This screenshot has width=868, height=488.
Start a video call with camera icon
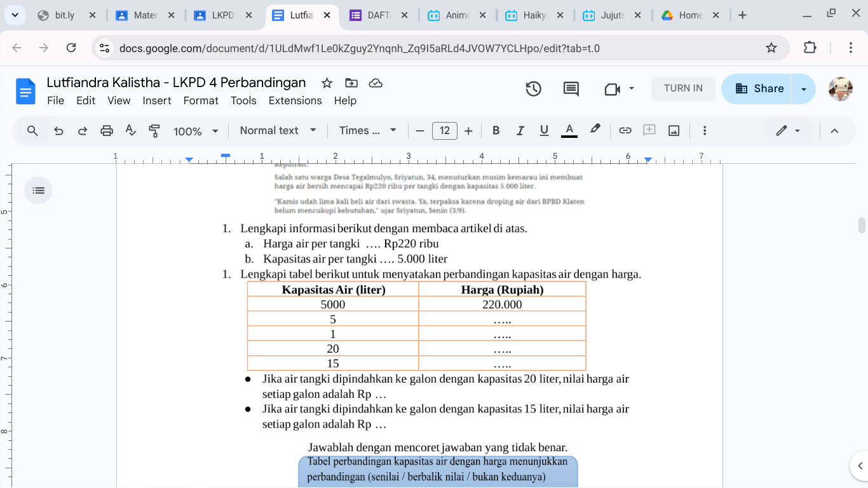[612, 89]
